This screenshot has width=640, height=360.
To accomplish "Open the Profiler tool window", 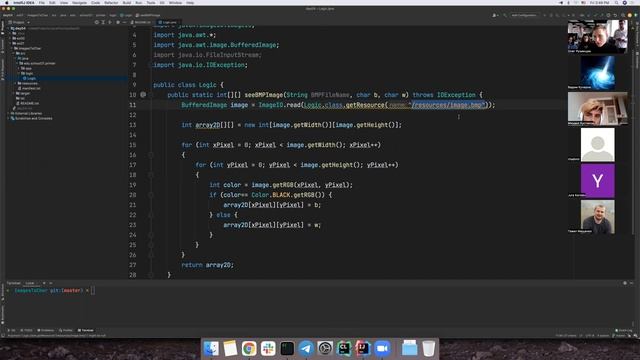I will pos(66,330).
